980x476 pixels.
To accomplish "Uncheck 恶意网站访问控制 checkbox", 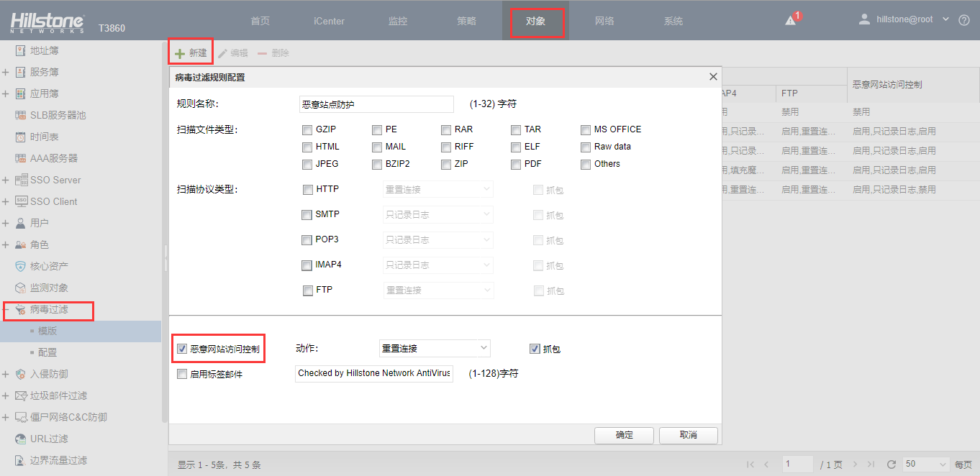I will [x=182, y=349].
